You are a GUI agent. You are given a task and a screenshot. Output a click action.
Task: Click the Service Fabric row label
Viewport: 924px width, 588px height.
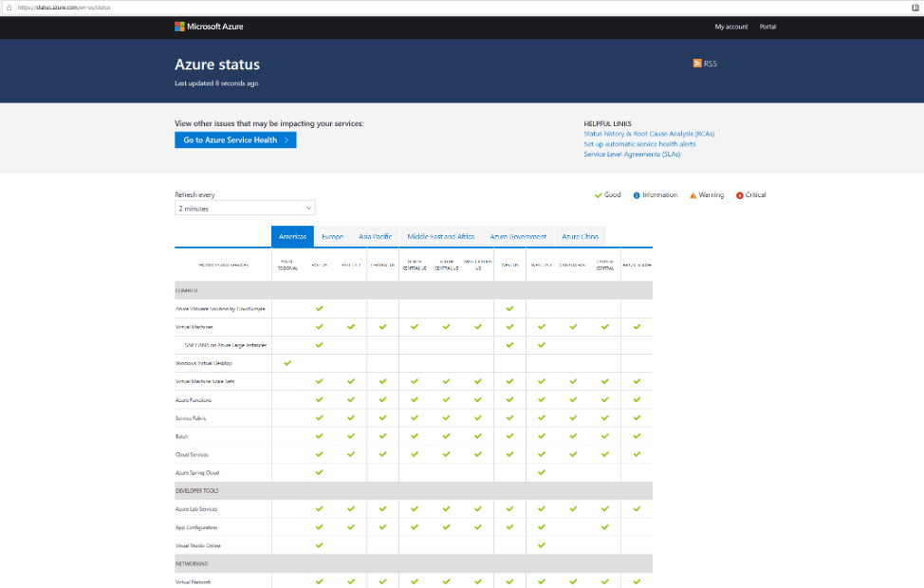[191, 418]
